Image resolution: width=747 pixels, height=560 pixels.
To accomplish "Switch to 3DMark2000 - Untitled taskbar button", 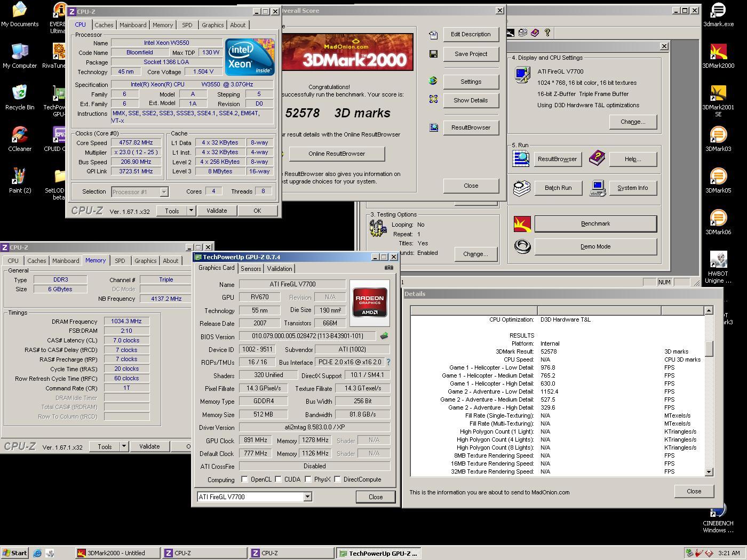I will click(x=117, y=553).
